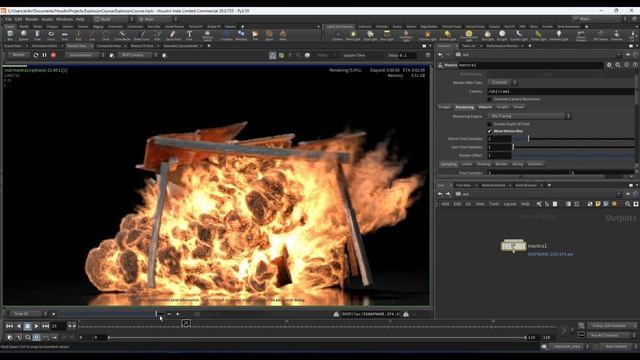This screenshot has height=360, width=640.
Task: Add a Spot Light from the shelf
Action: click(x=370, y=36)
